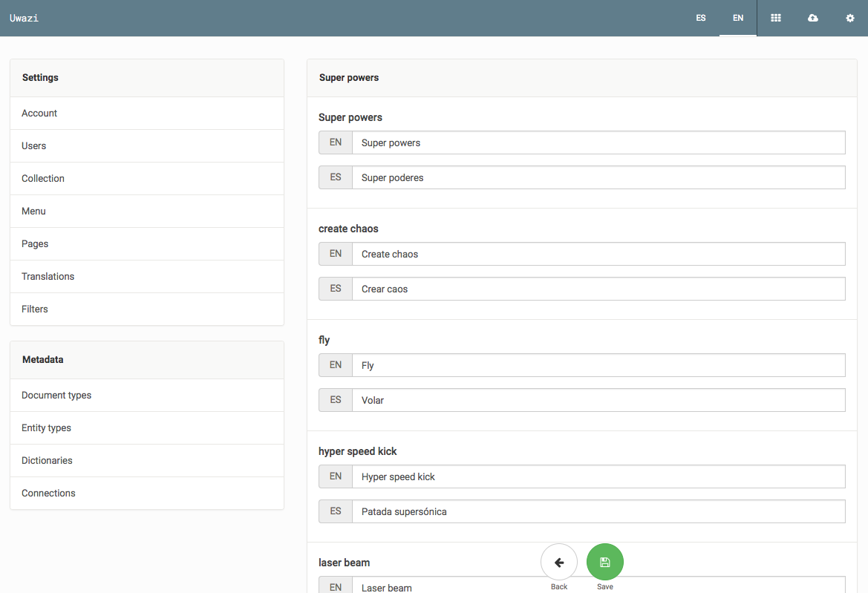This screenshot has width=868, height=593.
Task: Open the Account settings page
Action: [x=39, y=114]
